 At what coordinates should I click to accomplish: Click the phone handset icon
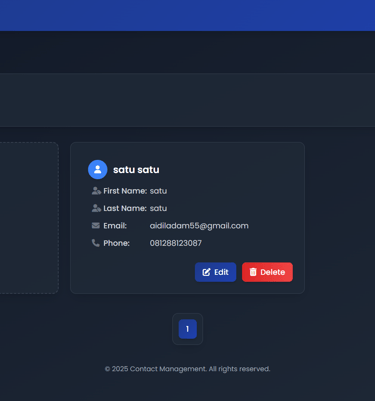[96, 243]
